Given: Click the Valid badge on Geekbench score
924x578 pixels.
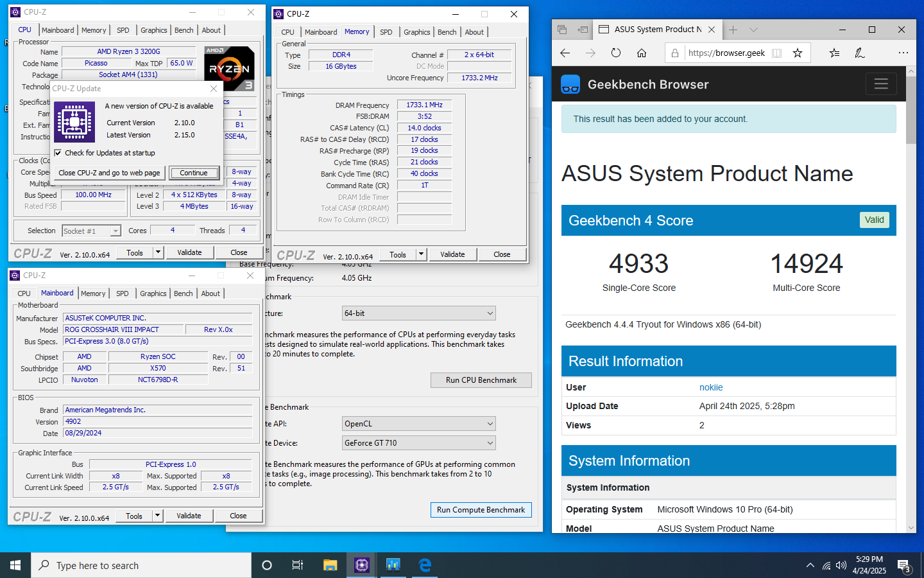Looking at the screenshot, I should [874, 220].
